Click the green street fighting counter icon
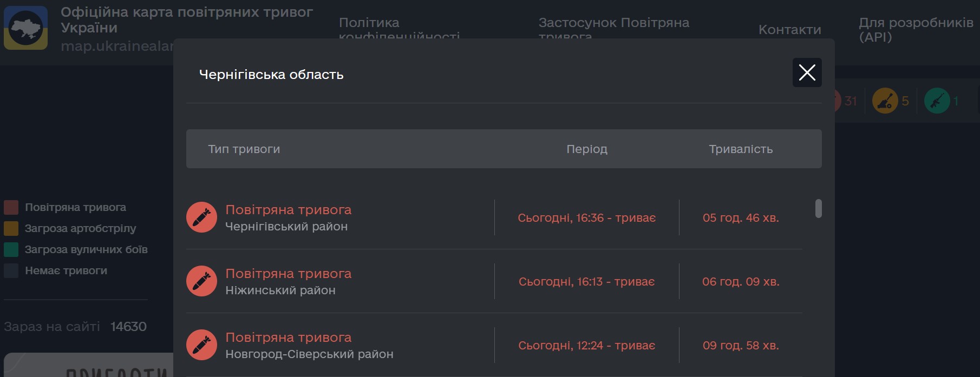 coord(937,101)
